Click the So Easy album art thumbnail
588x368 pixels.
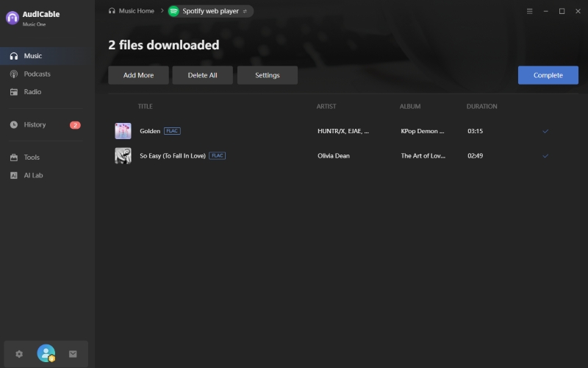tap(123, 155)
